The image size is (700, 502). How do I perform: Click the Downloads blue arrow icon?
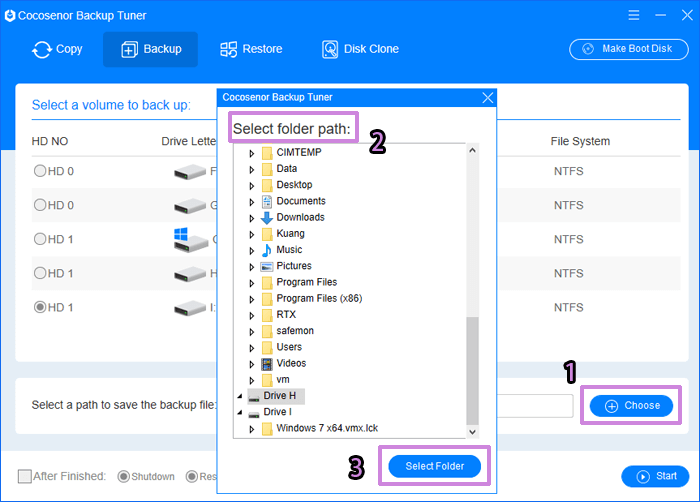pos(267,218)
